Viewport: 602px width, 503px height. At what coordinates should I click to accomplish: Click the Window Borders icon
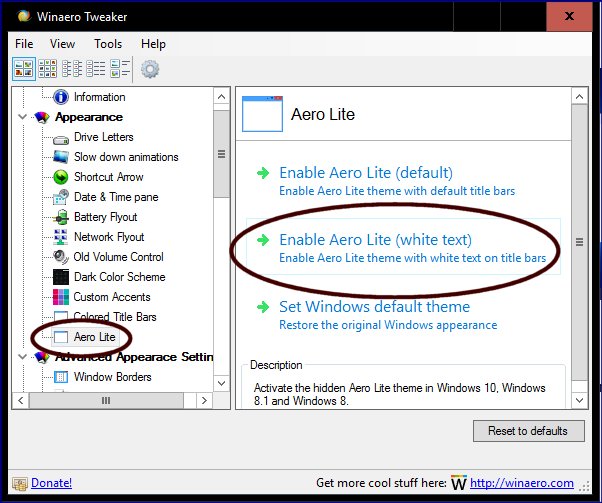coord(61,377)
